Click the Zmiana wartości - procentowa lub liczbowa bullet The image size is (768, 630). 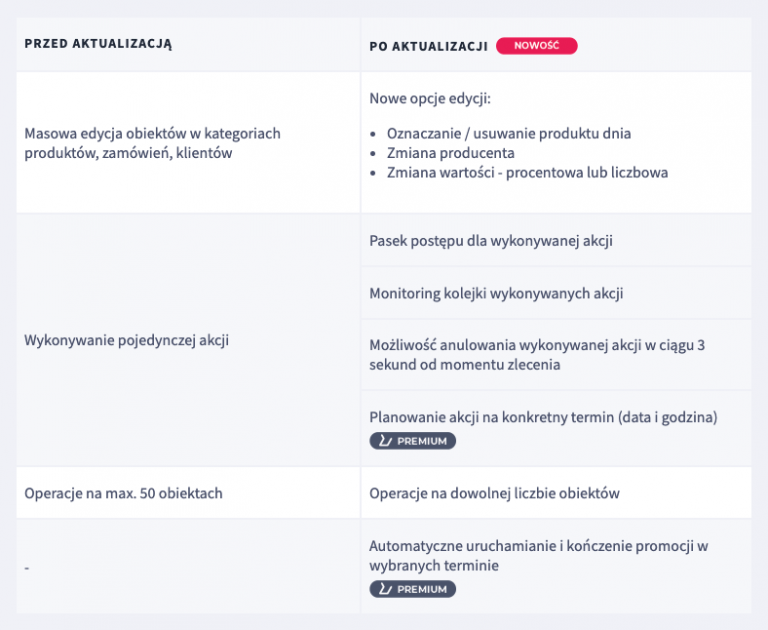(527, 172)
